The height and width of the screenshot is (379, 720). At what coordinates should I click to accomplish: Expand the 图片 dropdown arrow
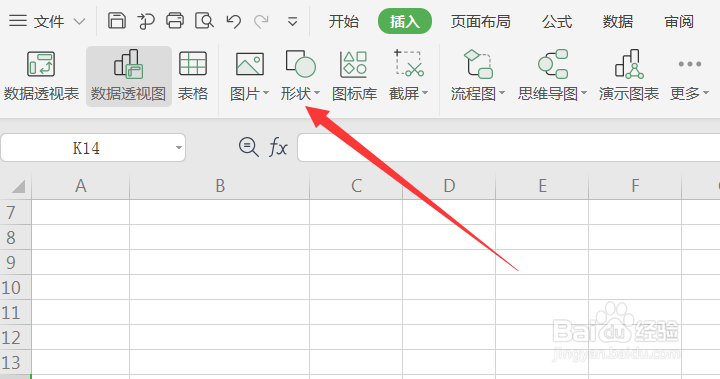(266, 93)
